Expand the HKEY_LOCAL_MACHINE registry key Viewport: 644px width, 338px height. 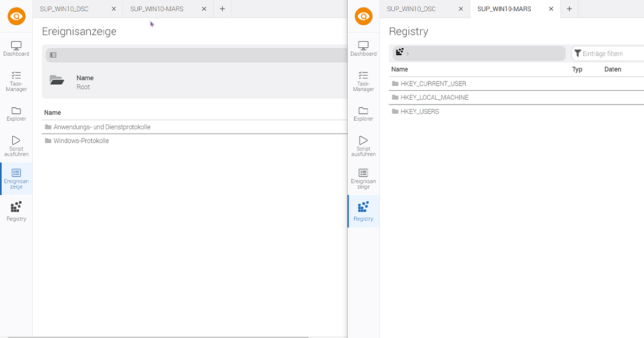(x=434, y=98)
